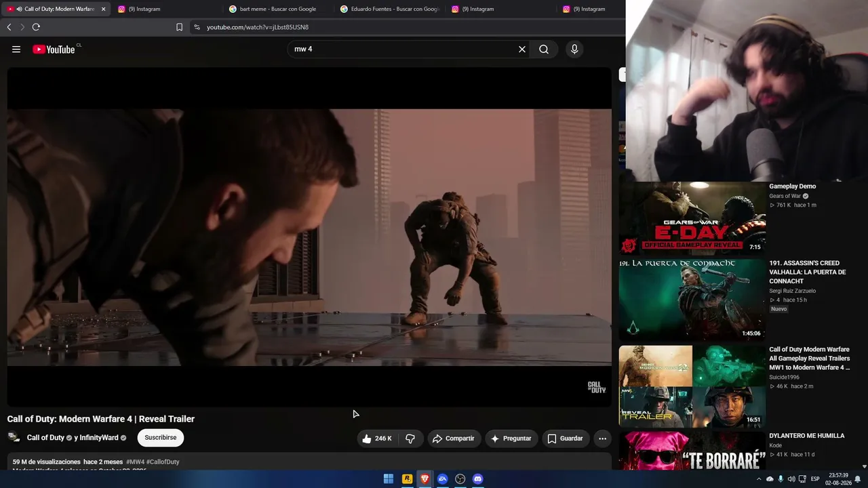Click the '59 M de visualizaciones' description text
Viewport: 868px width, 488px height.
(x=47, y=462)
